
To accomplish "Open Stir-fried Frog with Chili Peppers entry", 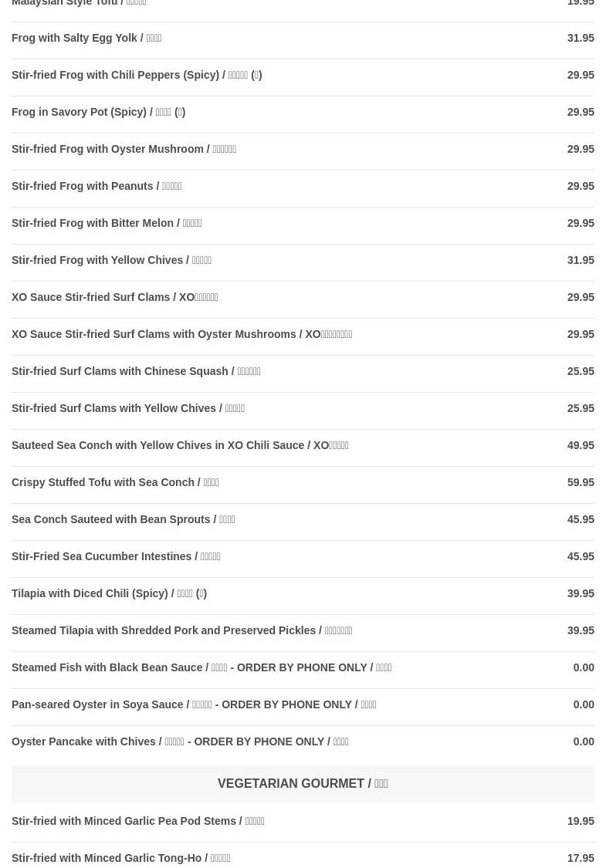I will (x=303, y=76).
